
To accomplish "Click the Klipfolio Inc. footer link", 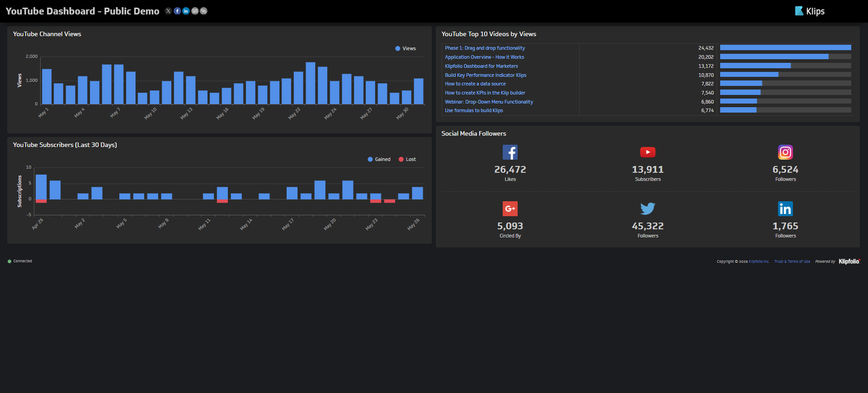I will coord(759,262).
